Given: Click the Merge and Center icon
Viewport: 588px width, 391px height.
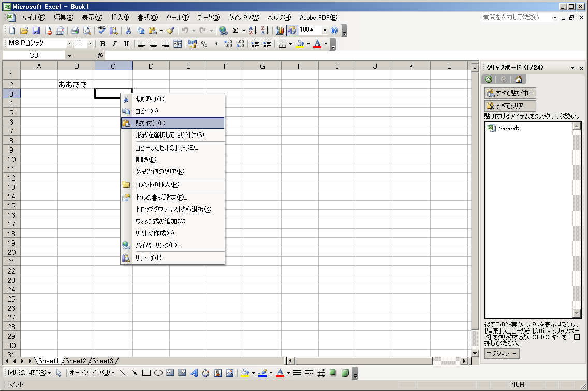Looking at the screenshot, I should [178, 44].
